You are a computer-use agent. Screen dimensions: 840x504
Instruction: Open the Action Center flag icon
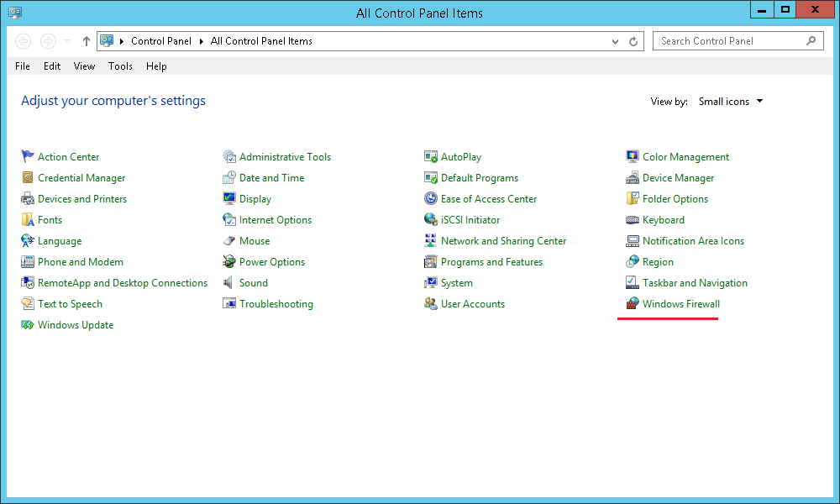(x=28, y=156)
